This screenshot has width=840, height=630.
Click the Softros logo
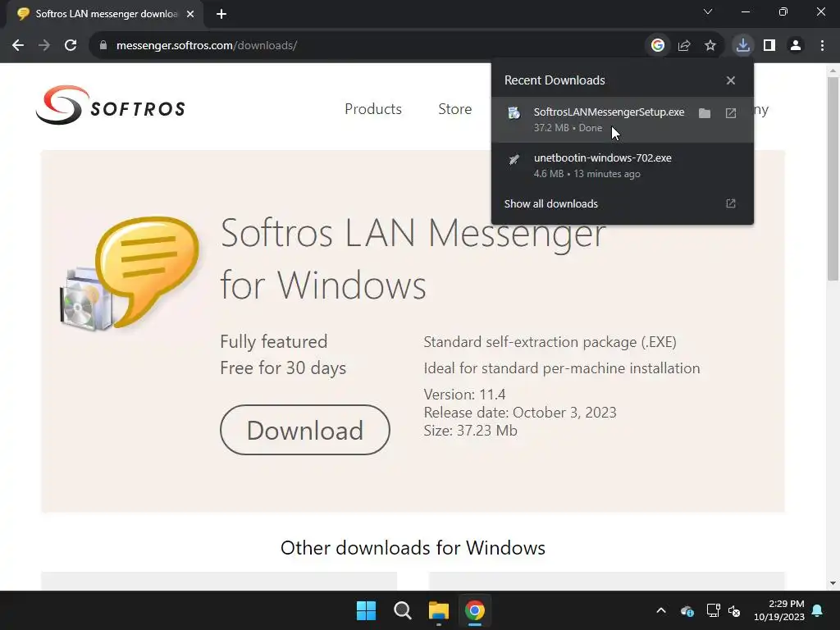pyautogui.click(x=111, y=105)
